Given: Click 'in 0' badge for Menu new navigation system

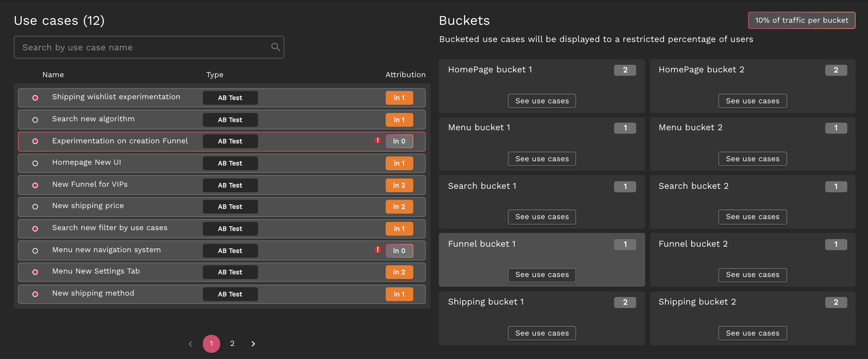Looking at the screenshot, I should coord(399,251).
